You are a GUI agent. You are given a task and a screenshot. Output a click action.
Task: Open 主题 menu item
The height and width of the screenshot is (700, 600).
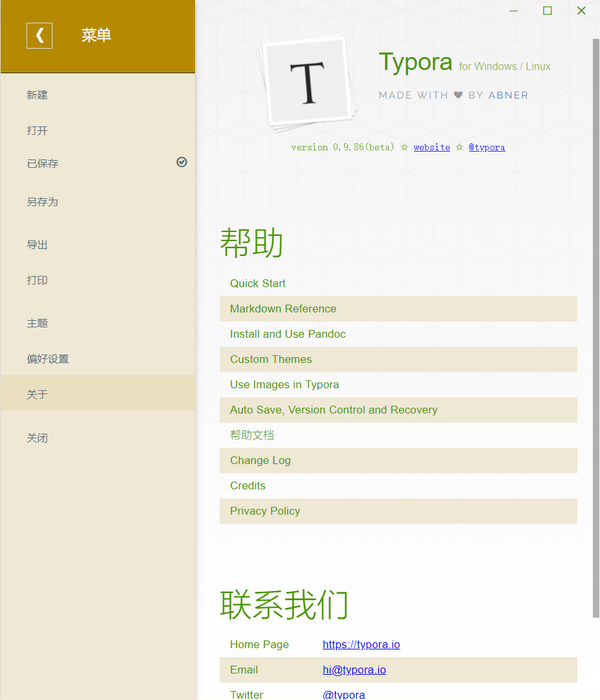tap(98, 323)
